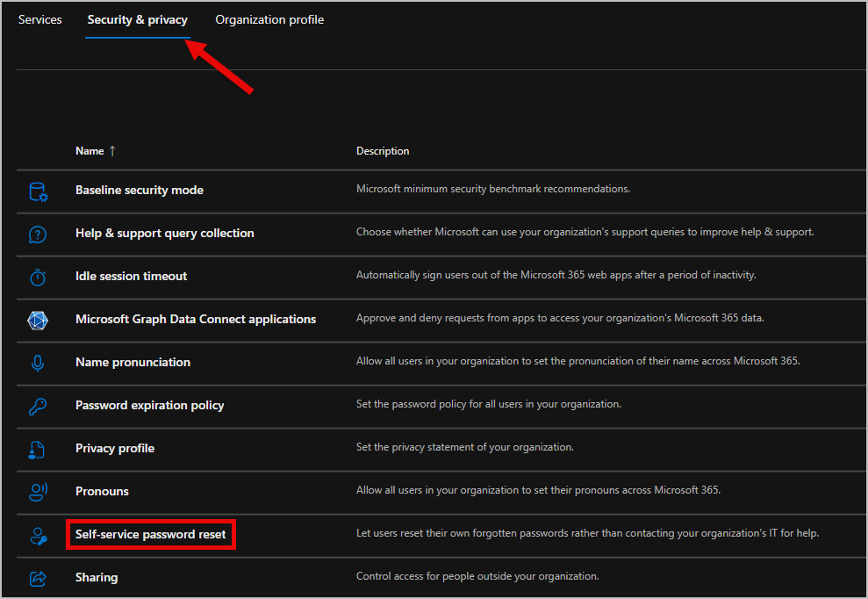The image size is (868, 599).
Task: Open the Password expiration policy setting
Action: point(149,405)
